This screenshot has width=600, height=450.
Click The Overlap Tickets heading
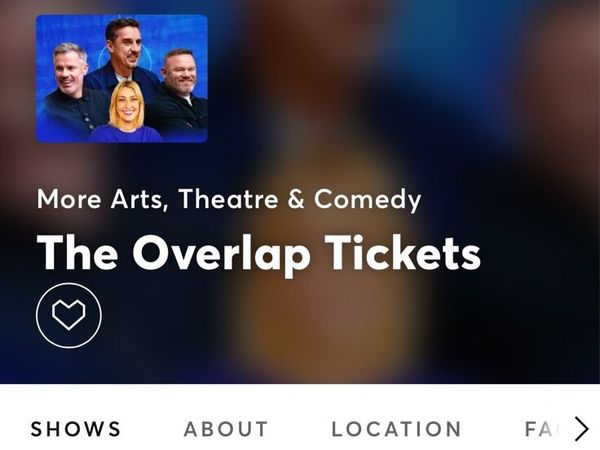[259, 254]
